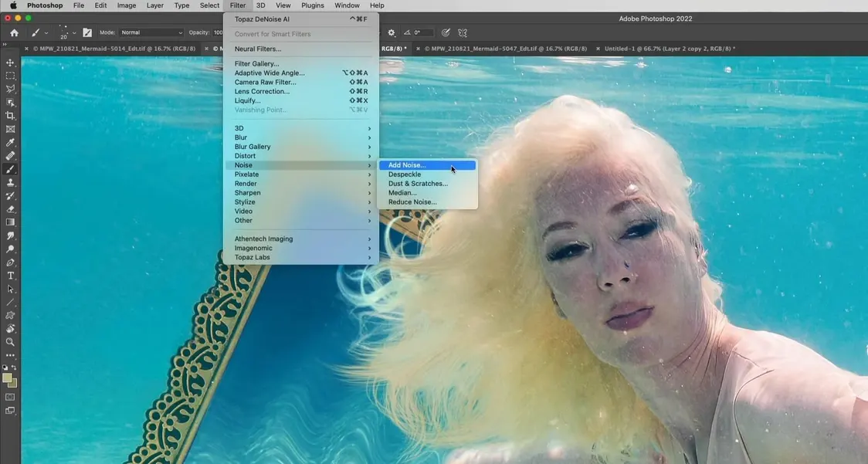Open the symmetry paint butterfly options
868x464 pixels.
point(463,32)
